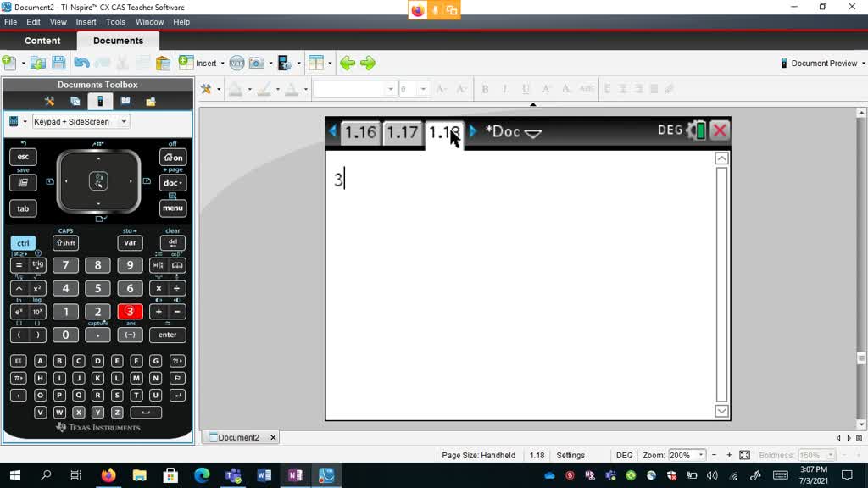Click the menu key on the keypad

point(173,208)
